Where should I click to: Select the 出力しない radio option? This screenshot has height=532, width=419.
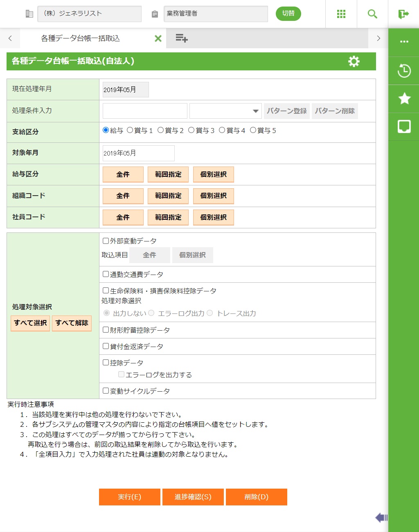107,313
